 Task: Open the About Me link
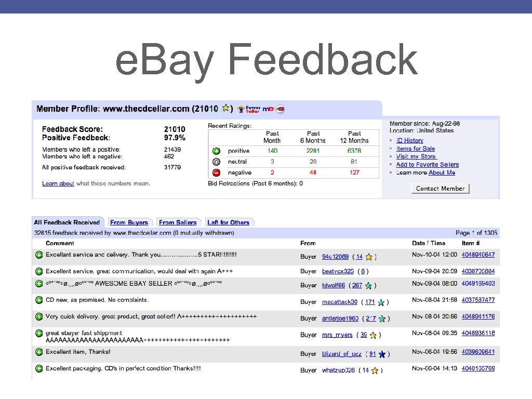coord(442,172)
